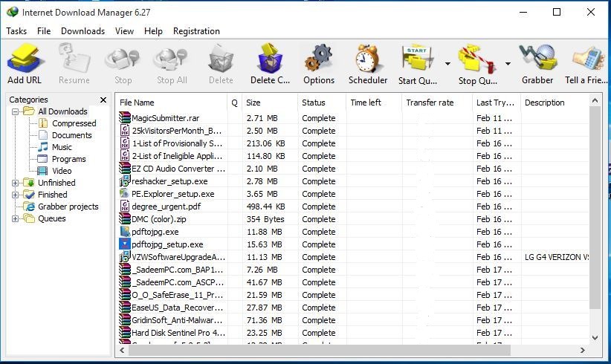This screenshot has height=364, width=611.
Task: Select the 25kVisitorsPerMonth_B... file row
Action: (352, 131)
